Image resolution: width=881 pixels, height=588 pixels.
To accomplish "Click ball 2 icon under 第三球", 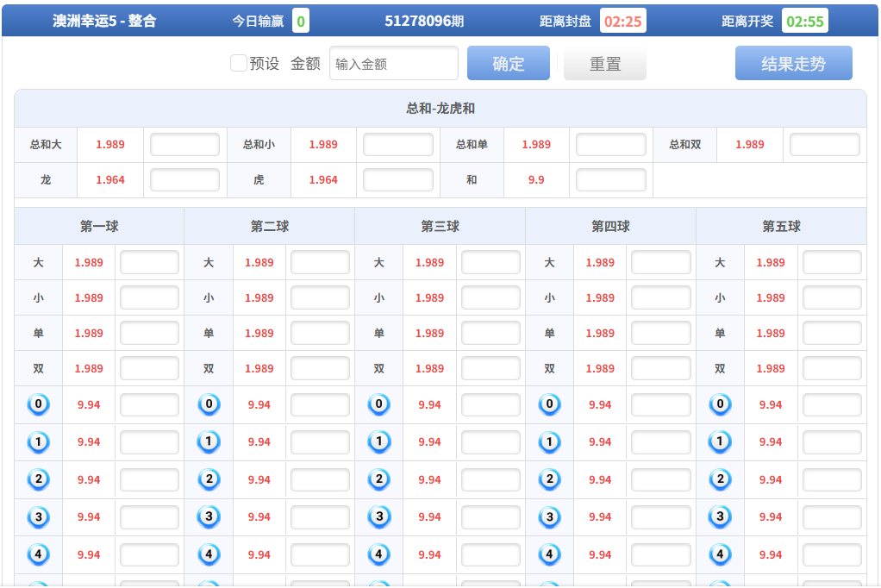I will pyautogui.click(x=378, y=479).
